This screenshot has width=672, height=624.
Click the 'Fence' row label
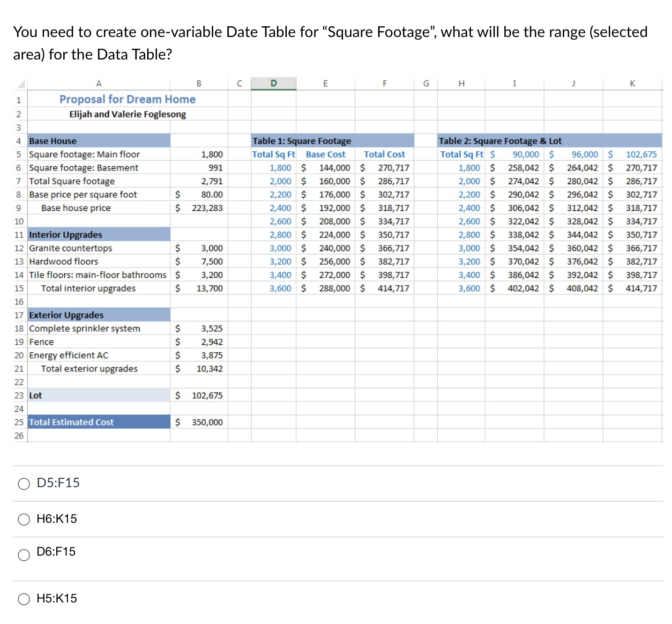pyautogui.click(x=41, y=342)
